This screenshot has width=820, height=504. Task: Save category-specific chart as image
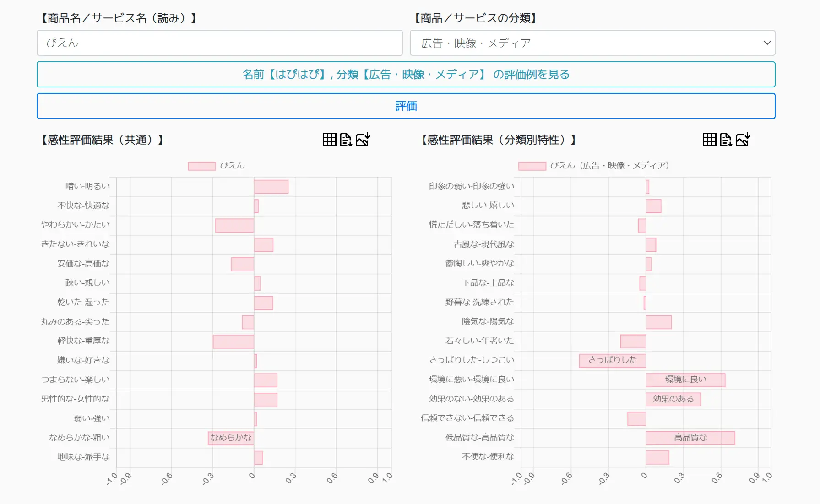tap(743, 140)
